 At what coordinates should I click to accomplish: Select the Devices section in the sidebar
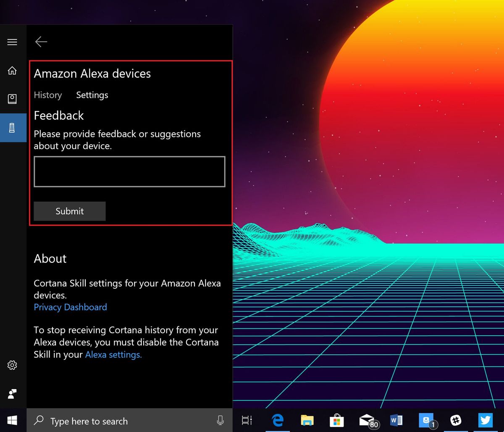point(13,127)
